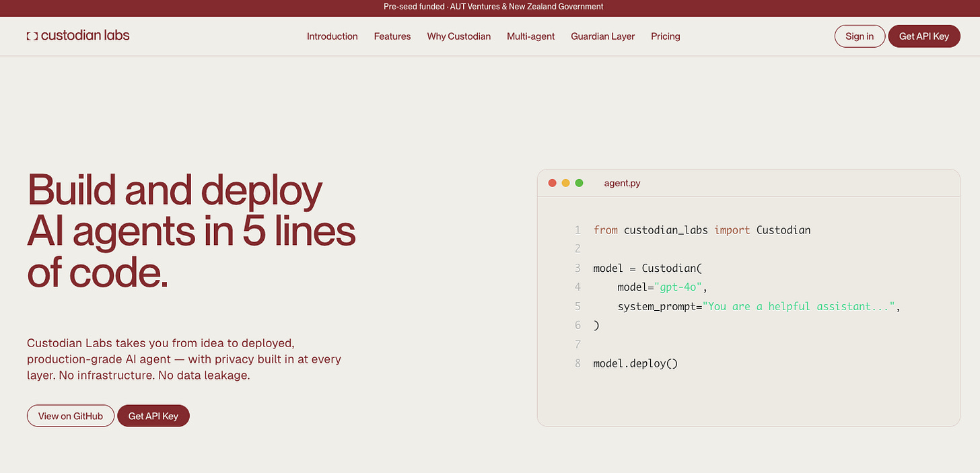980x473 pixels.
Task: Click Get API Key below hero text
Action: click(x=153, y=416)
